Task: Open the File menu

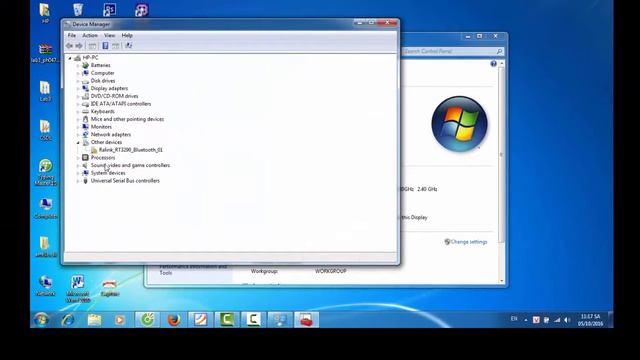Action: click(72, 36)
